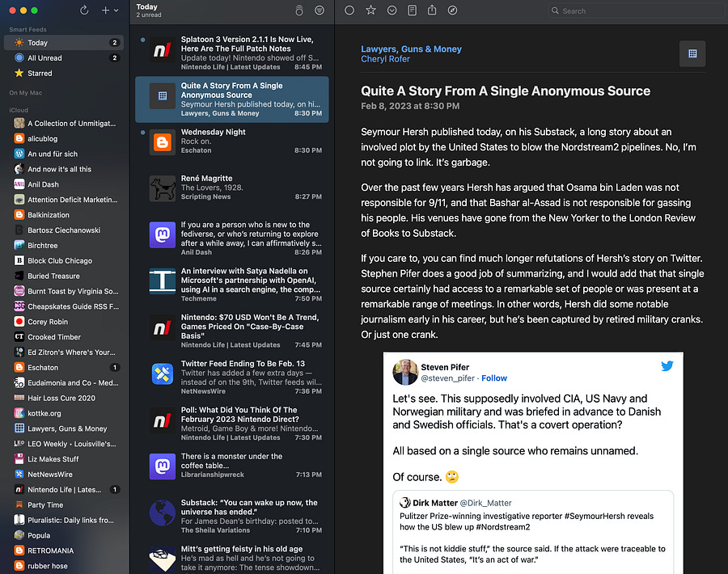Click Lawyers, Guns & Money article link
The width and height of the screenshot is (728, 574).
411,49
